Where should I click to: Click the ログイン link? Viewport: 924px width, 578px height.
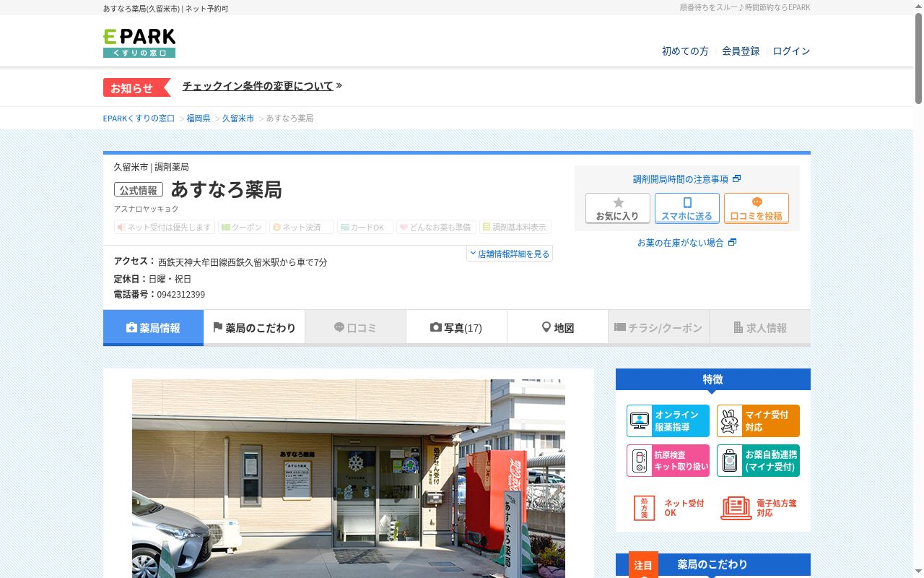[791, 51]
